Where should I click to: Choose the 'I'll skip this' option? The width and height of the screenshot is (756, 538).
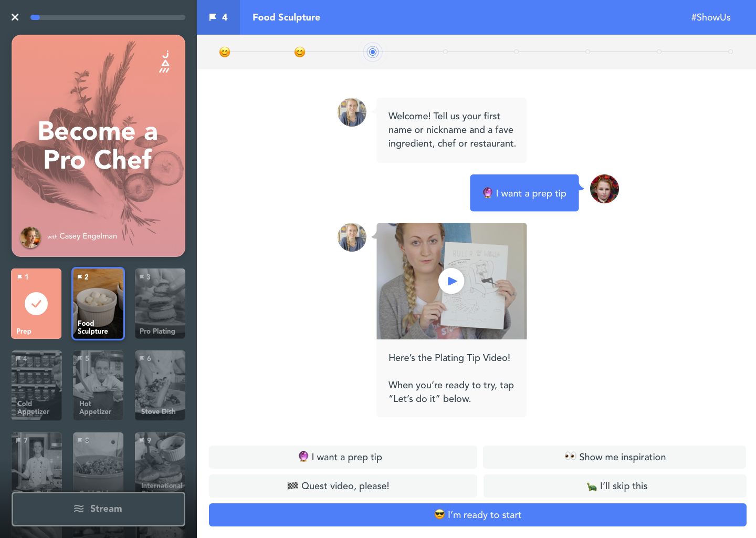(614, 486)
